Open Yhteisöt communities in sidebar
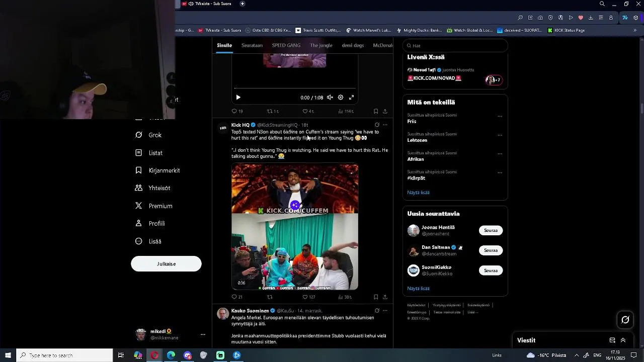 [153, 188]
